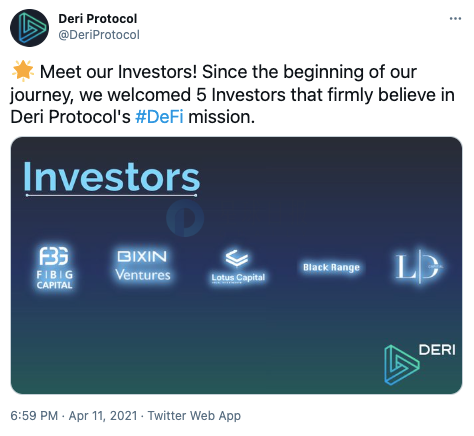Viewport: 474px width, 436px height.
Task: Click the LD Capital logo
Action: (x=419, y=266)
